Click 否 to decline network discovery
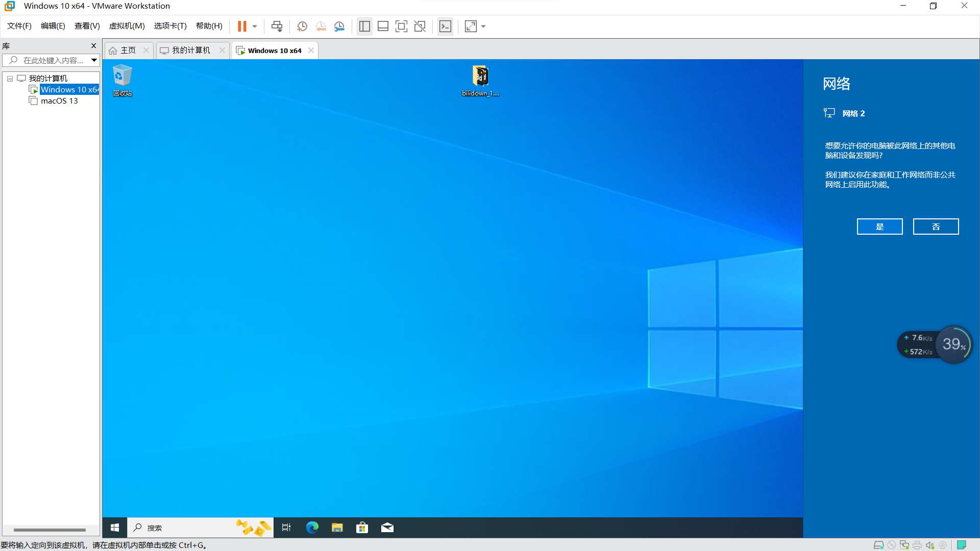 936,227
